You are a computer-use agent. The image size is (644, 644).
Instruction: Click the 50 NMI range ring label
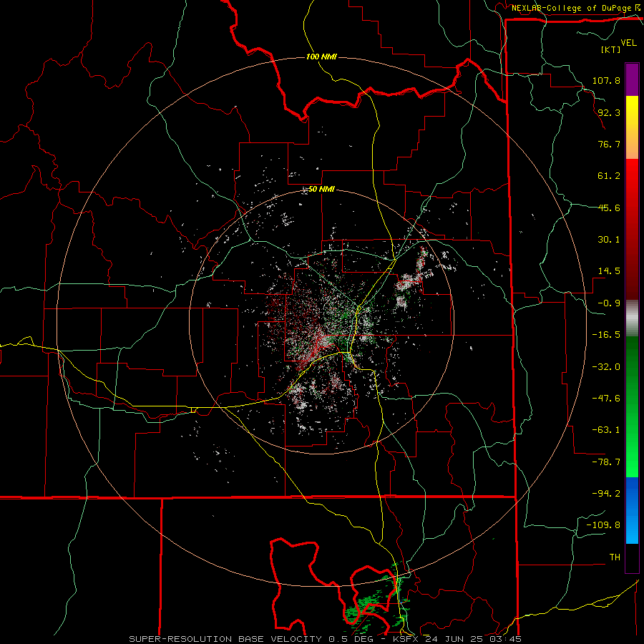coord(321,189)
